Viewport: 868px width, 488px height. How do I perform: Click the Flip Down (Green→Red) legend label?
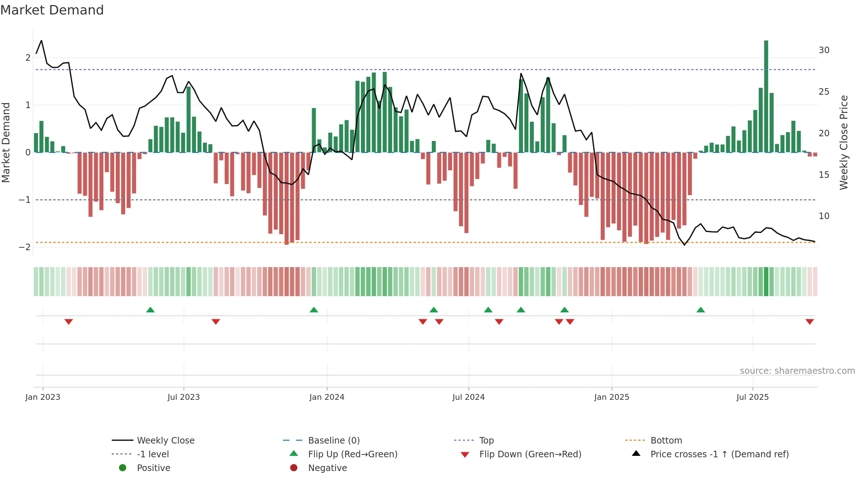[530, 454]
